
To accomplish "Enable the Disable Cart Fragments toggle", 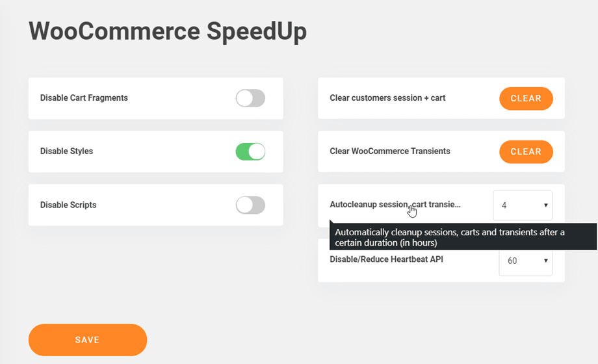I will coord(250,98).
